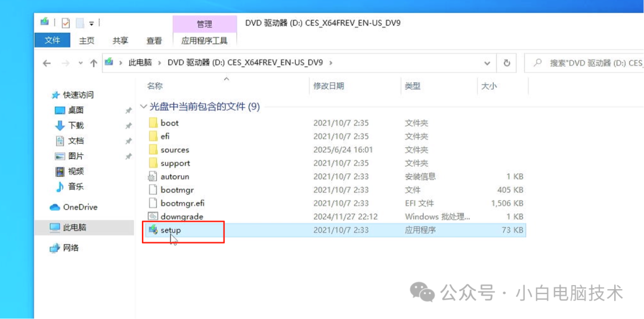The height and width of the screenshot is (319, 644).
Task: Open the Customize Quick Access Toolbar dropdown
Action: point(92,23)
